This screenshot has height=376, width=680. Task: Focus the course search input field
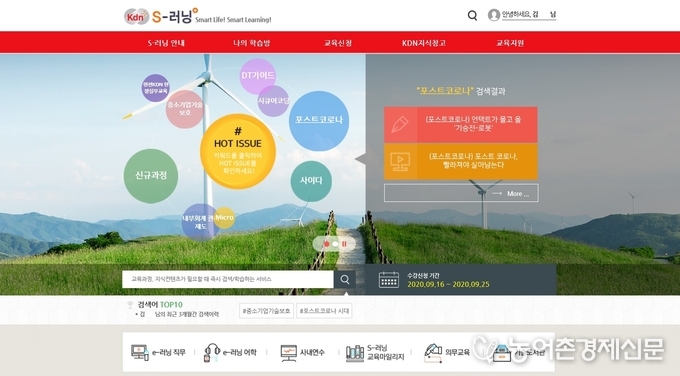tap(228, 279)
